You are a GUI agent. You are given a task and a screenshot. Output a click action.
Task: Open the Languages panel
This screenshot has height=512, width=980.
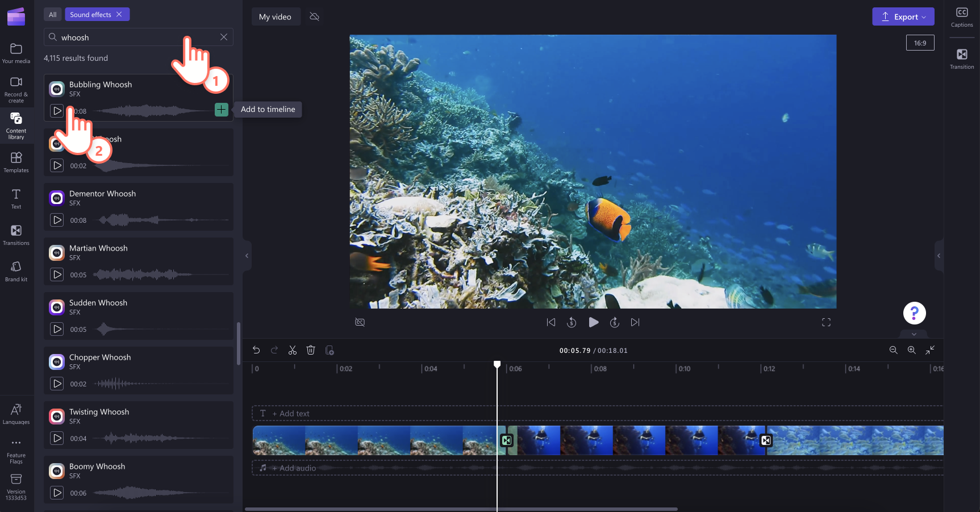[x=16, y=414]
